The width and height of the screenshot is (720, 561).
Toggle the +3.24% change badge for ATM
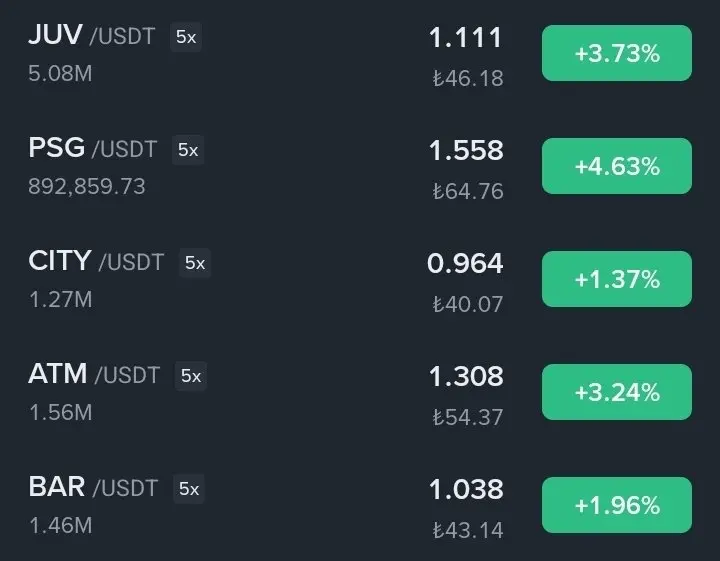pyautogui.click(x=617, y=392)
